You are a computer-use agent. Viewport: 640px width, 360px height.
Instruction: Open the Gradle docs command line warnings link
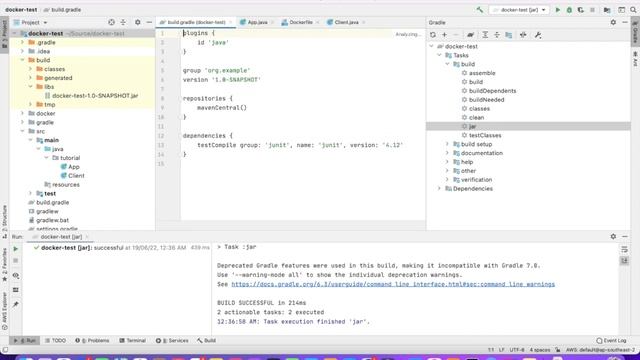tap(393, 284)
